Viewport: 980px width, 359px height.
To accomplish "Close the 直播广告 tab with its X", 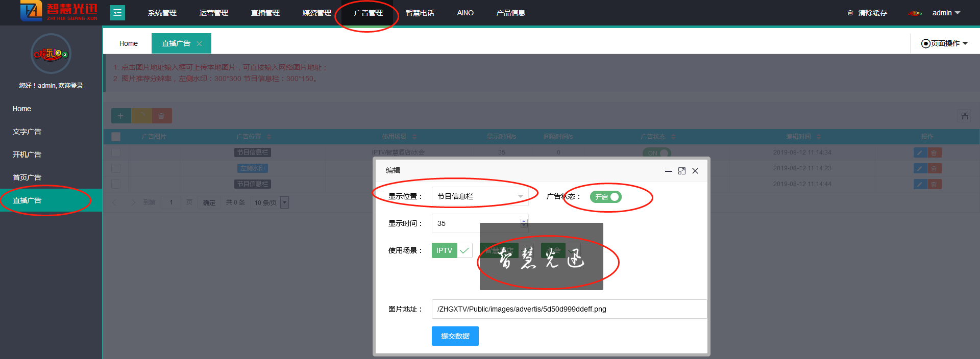I will pos(199,44).
